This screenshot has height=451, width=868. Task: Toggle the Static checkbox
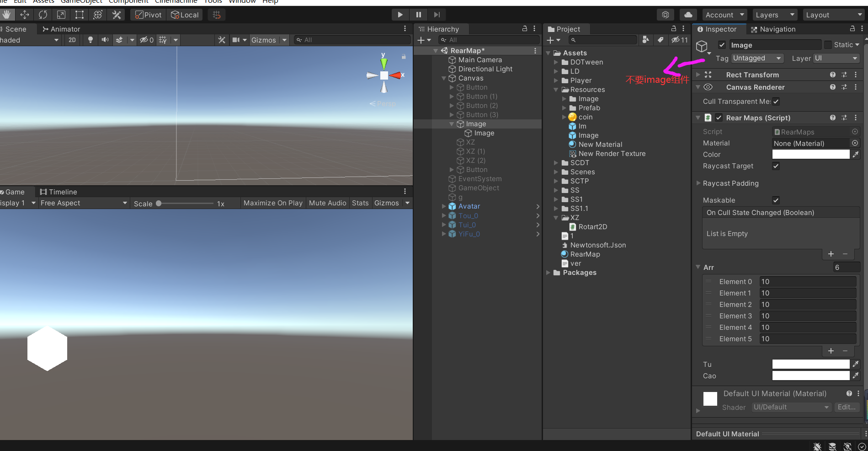(x=828, y=45)
